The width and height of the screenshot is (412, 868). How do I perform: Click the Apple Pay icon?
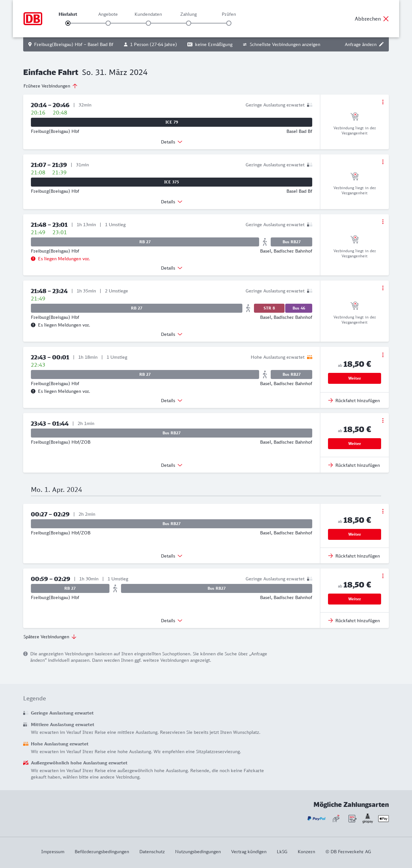click(383, 818)
